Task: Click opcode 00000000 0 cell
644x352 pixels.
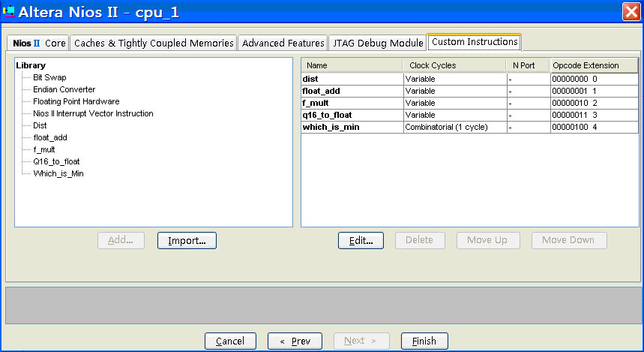Action: pyautogui.click(x=595, y=79)
